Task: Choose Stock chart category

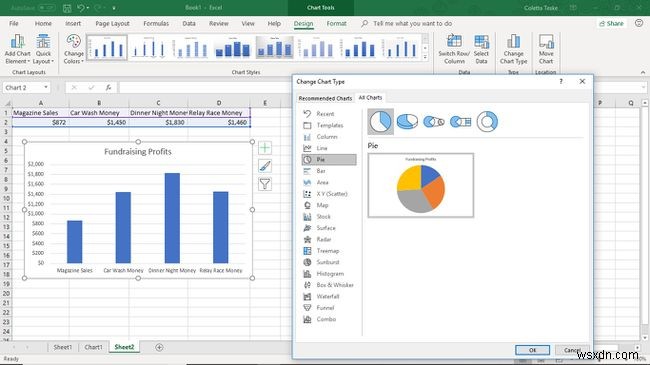Action: click(329, 217)
